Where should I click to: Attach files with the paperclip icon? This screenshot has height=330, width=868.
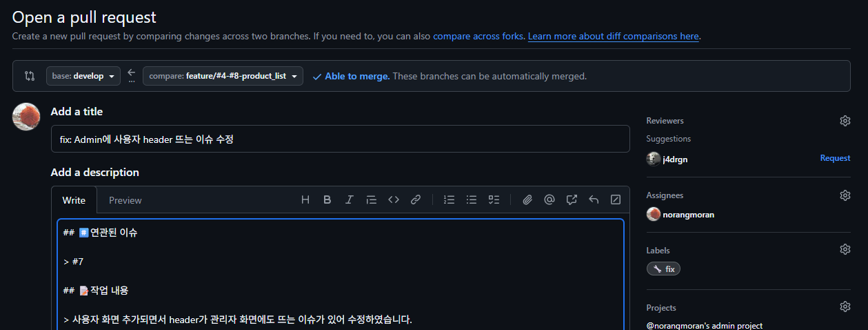(527, 200)
